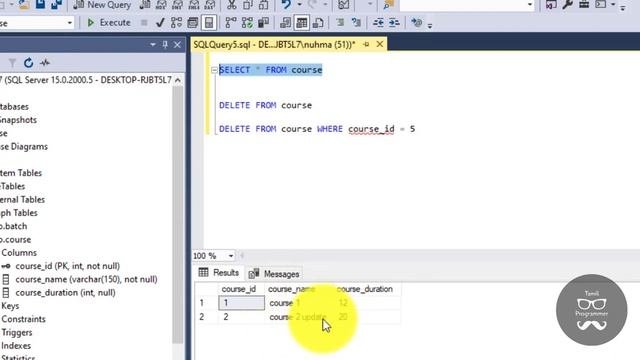Open the Query Options icon
Screen dimensions: 640x360
point(193,23)
